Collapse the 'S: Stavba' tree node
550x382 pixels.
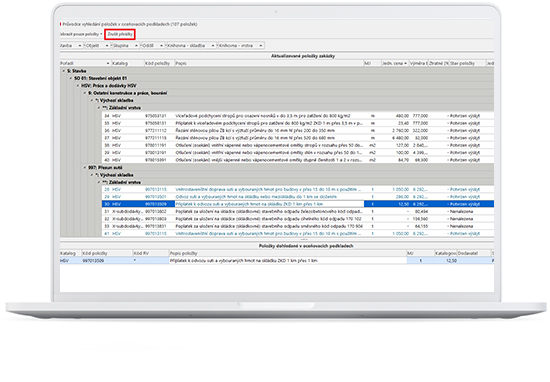coord(64,71)
